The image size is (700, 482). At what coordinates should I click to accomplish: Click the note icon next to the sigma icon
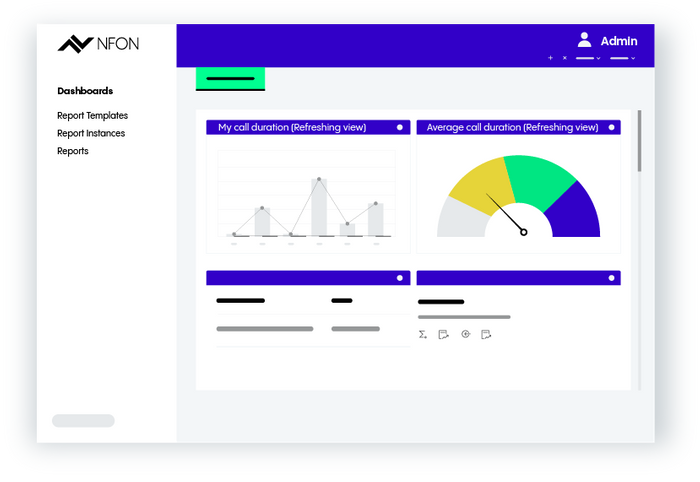click(443, 334)
